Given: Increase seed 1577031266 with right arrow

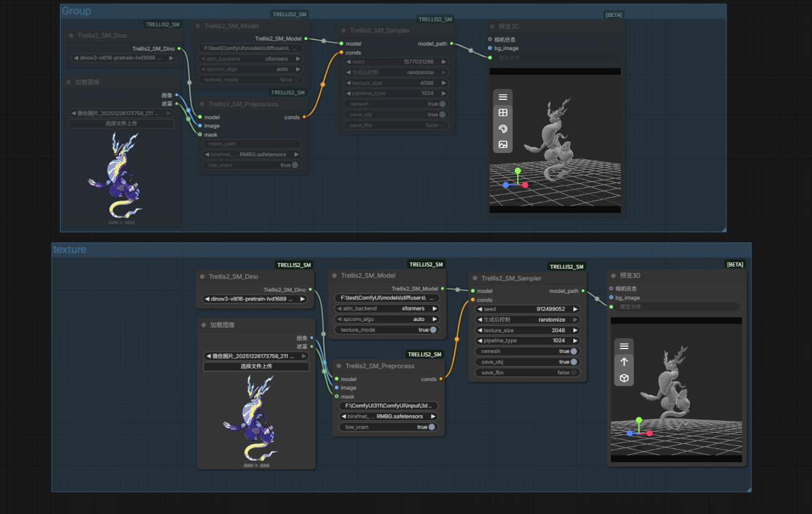Looking at the screenshot, I should tap(444, 62).
